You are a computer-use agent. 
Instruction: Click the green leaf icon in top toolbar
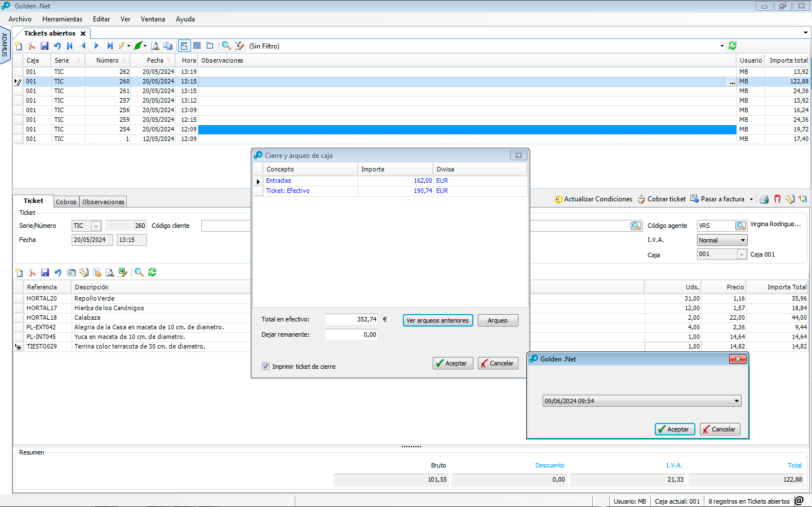click(138, 46)
